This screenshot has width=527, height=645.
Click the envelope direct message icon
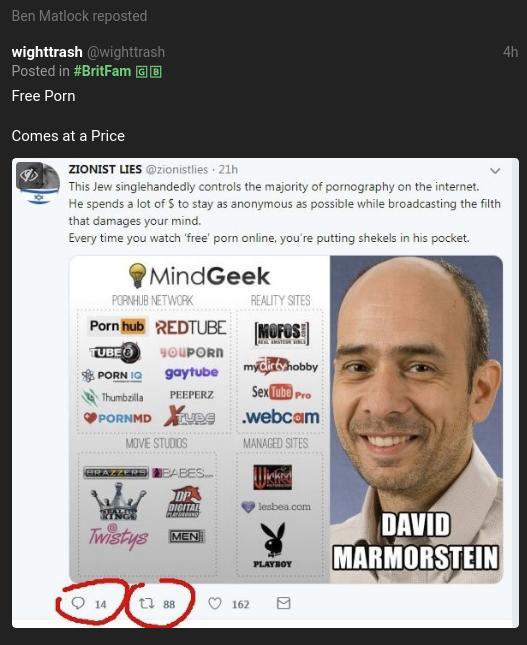283,603
